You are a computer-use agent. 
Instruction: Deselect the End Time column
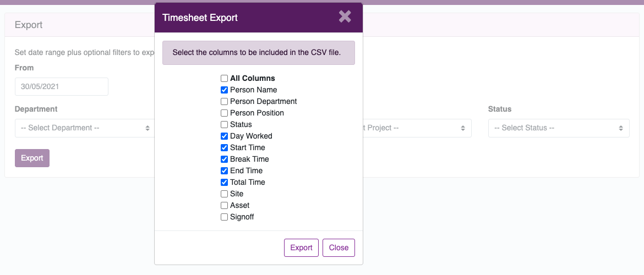point(224,170)
